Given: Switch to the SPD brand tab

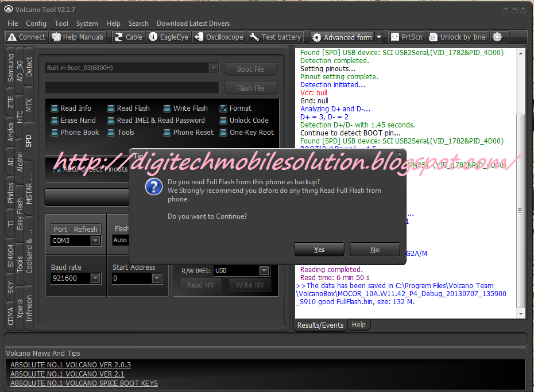Looking at the screenshot, I should click(28, 139).
